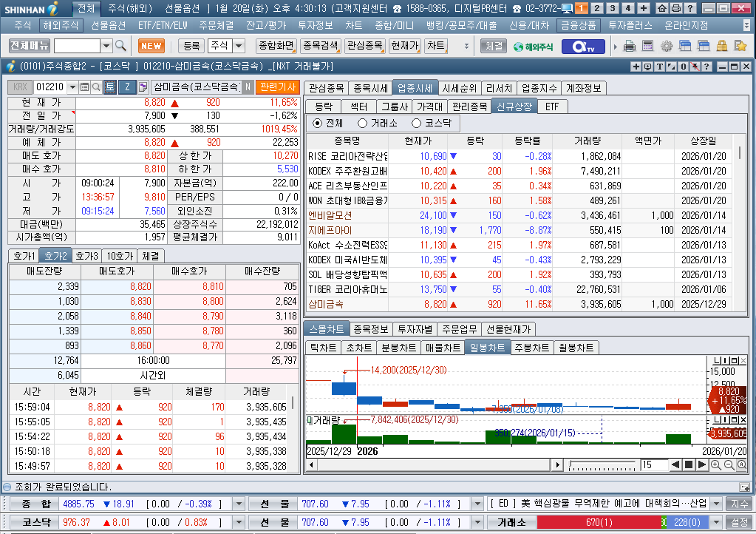
Task: Click the chart play forward arrow
Action: (x=702, y=464)
